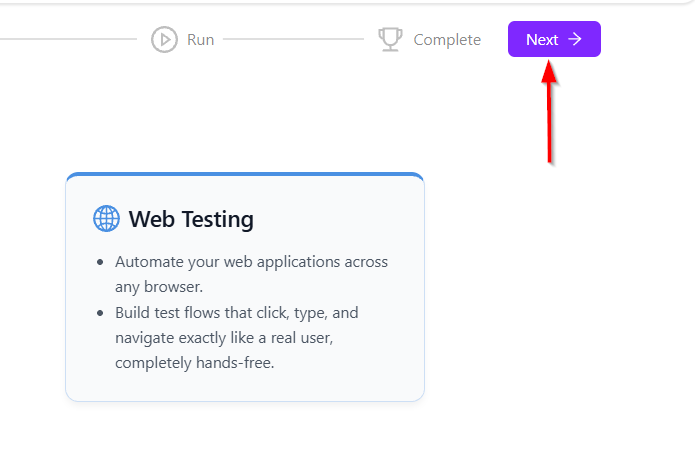Click the Run step play icon
This screenshot has height=458, width=695.
[164, 40]
